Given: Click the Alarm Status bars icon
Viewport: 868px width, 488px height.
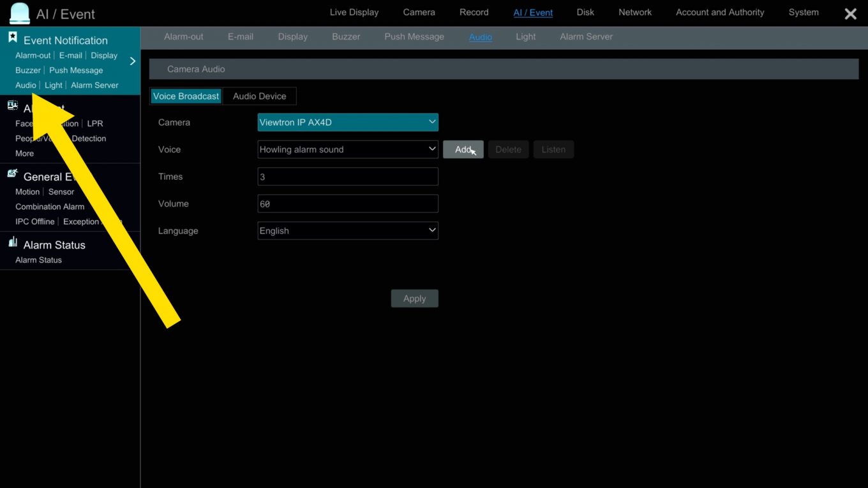Looking at the screenshot, I should click(x=13, y=242).
